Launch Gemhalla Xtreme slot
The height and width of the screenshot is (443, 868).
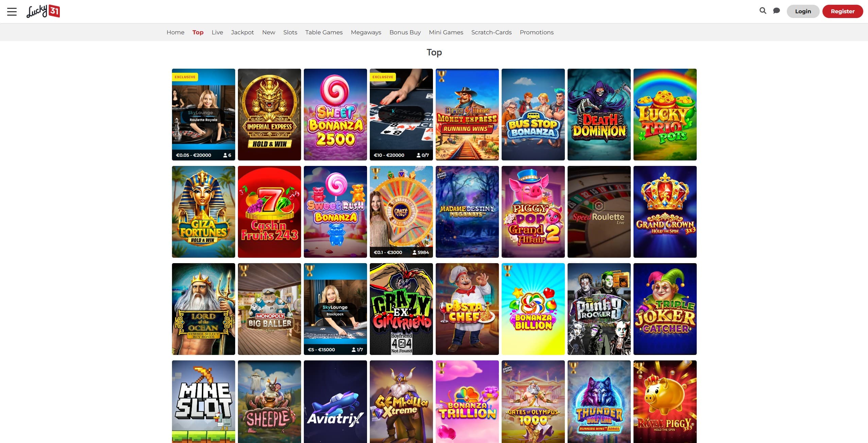tap(401, 402)
